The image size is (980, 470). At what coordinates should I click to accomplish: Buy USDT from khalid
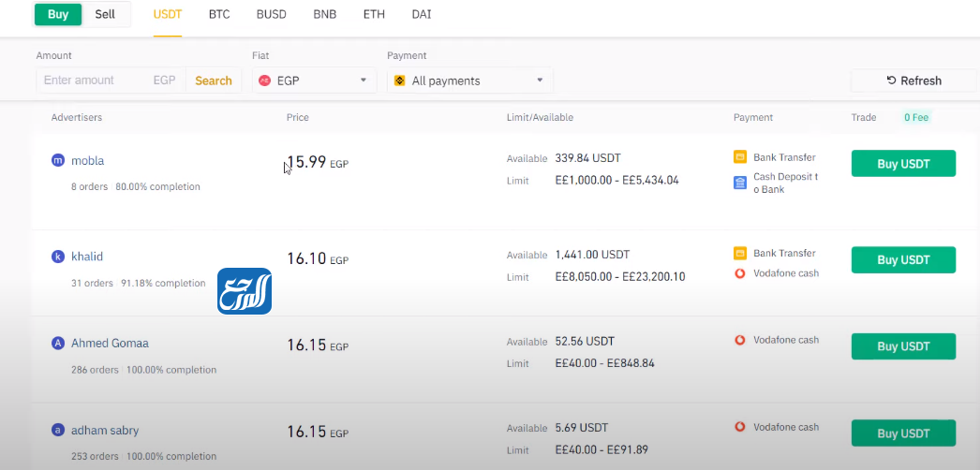pyautogui.click(x=903, y=260)
